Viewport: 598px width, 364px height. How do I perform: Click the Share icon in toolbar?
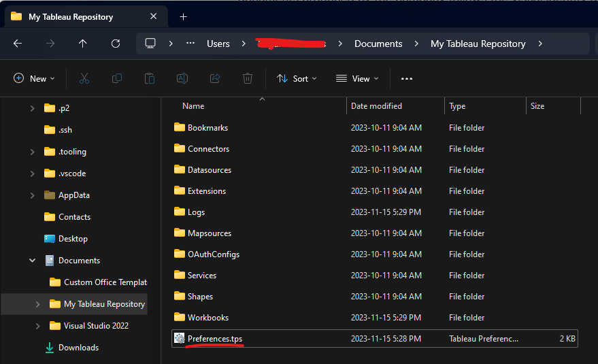point(215,79)
